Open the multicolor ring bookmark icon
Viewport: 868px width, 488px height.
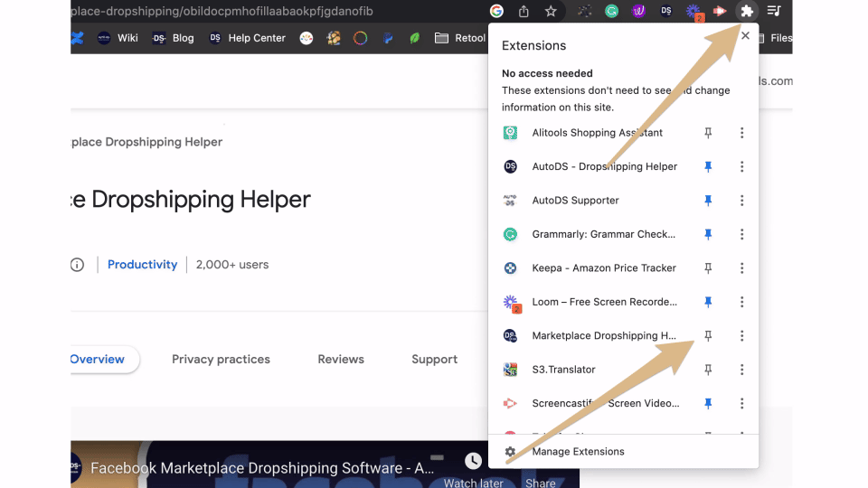click(x=361, y=38)
